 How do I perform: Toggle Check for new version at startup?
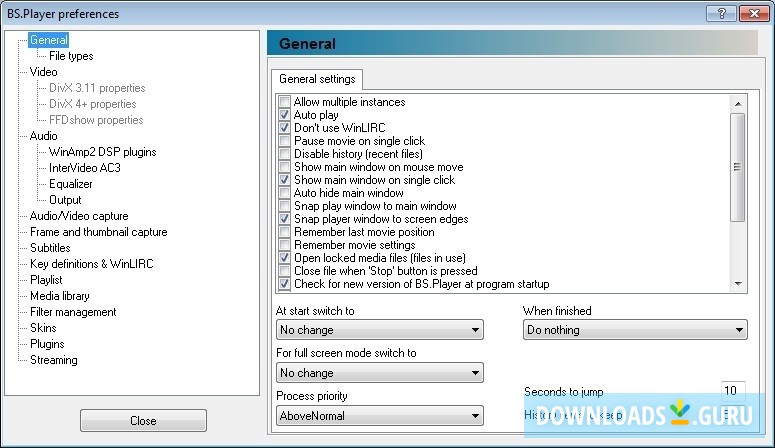point(284,284)
